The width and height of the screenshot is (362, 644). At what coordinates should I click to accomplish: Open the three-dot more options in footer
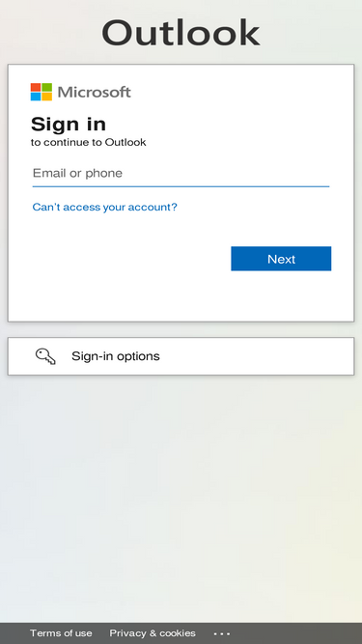click(x=222, y=633)
